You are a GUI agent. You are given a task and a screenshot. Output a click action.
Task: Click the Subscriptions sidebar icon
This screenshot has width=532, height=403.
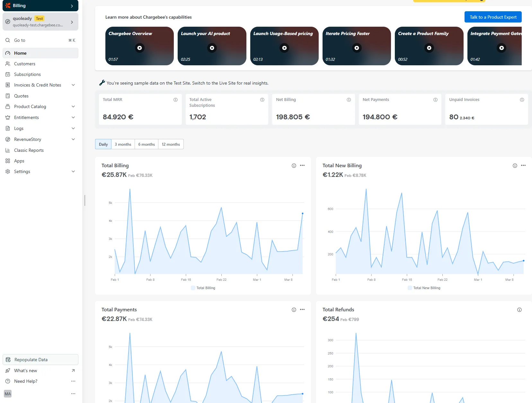click(8, 74)
